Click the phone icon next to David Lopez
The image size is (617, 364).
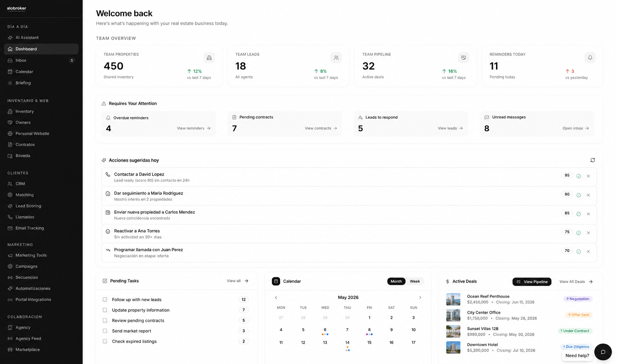click(x=108, y=175)
